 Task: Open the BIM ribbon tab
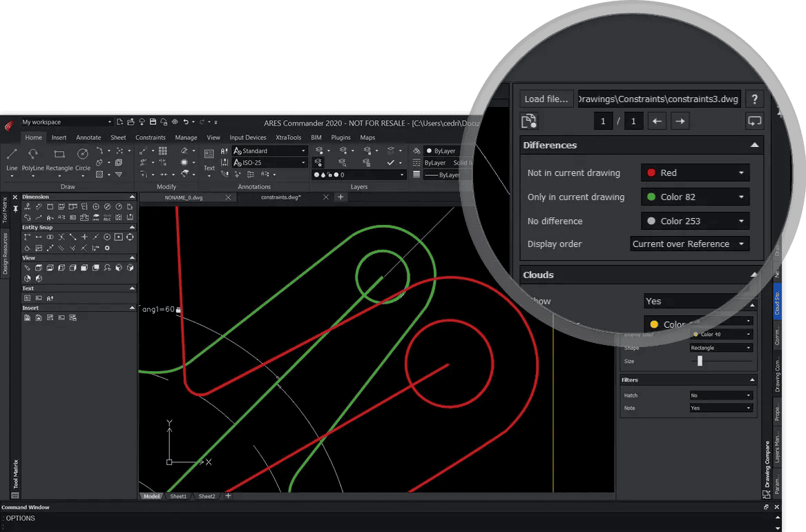point(316,137)
